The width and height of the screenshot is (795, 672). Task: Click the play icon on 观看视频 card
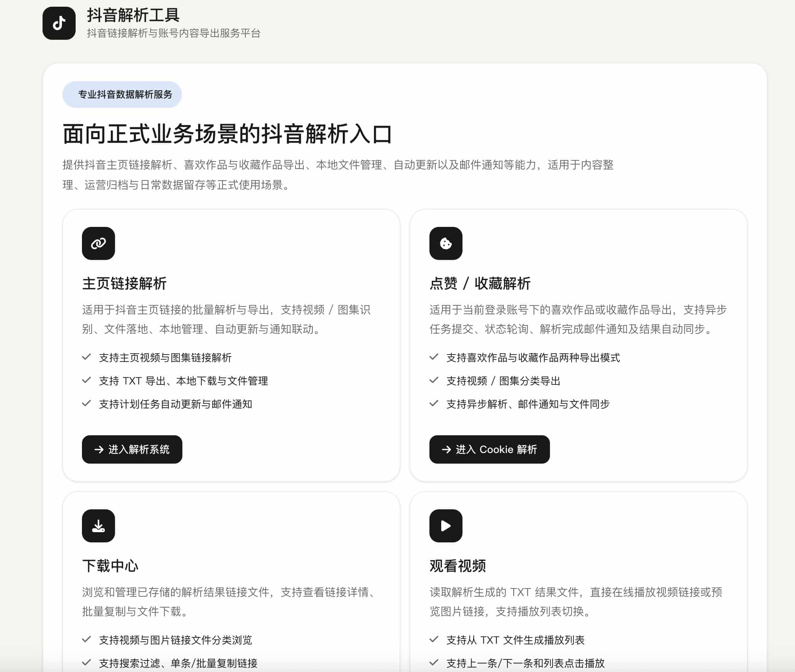click(x=446, y=526)
